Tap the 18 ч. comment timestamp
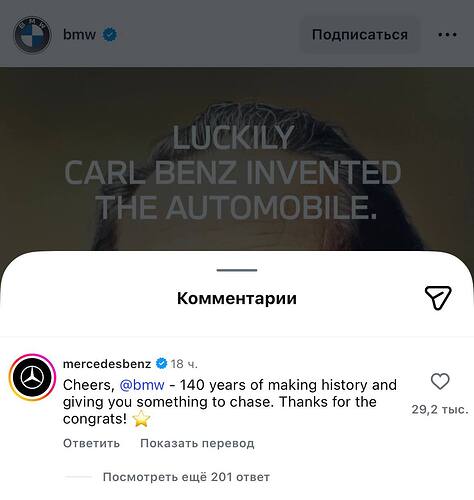The image size is (474, 500). tap(184, 364)
